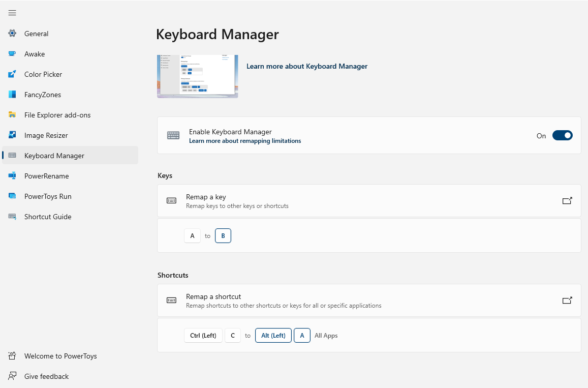The width and height of the screenshot is (588, 388).
Task: Collapse the navigation pane with the hamburger menu
Action: 12,13
